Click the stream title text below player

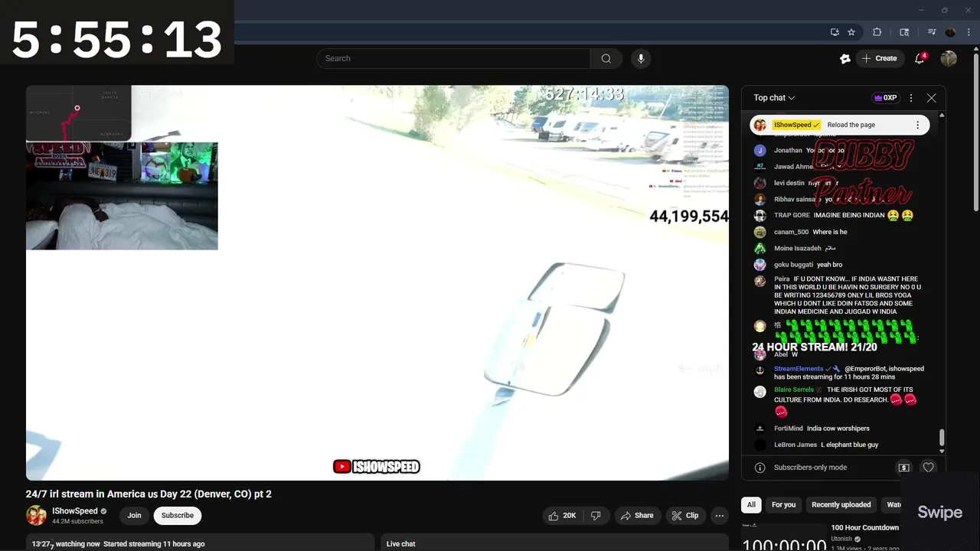coord(149,494)
